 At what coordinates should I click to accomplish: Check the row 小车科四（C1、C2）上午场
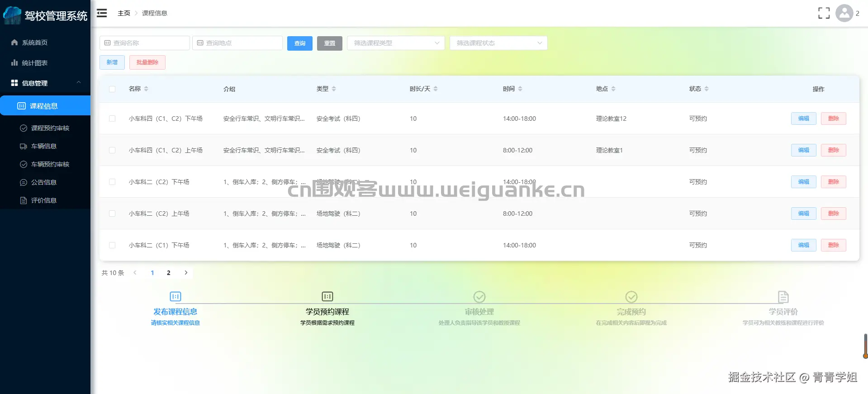pos(112,150)
